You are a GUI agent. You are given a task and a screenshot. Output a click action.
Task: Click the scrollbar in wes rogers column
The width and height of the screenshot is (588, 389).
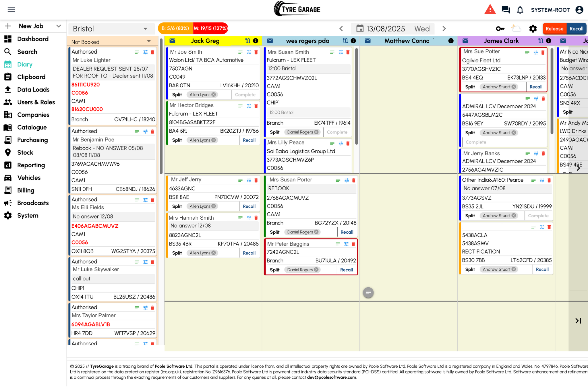click(x=357, y=96)
